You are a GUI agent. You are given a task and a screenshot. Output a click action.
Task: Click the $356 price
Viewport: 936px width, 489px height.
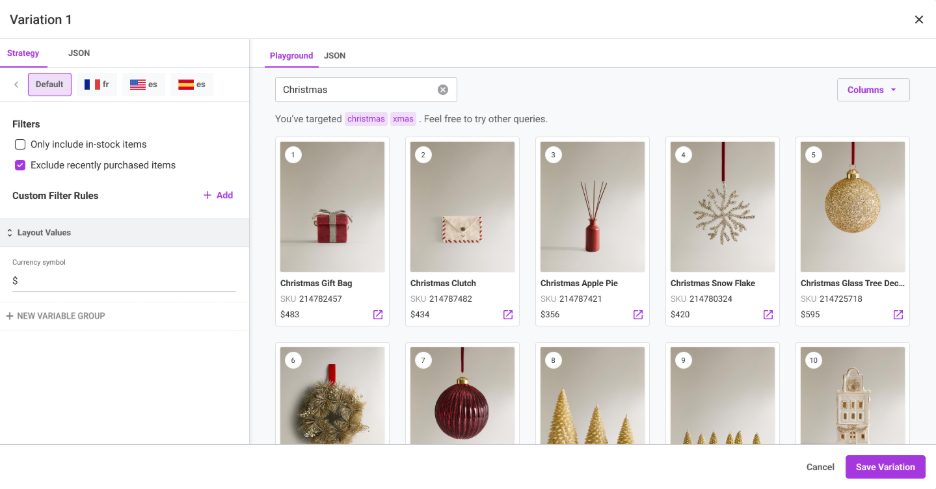(550, 314)
